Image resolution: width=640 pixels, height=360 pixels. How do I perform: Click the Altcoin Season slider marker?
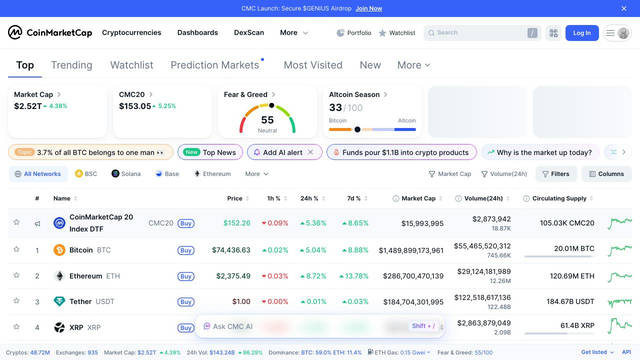(x=358, y=129)
